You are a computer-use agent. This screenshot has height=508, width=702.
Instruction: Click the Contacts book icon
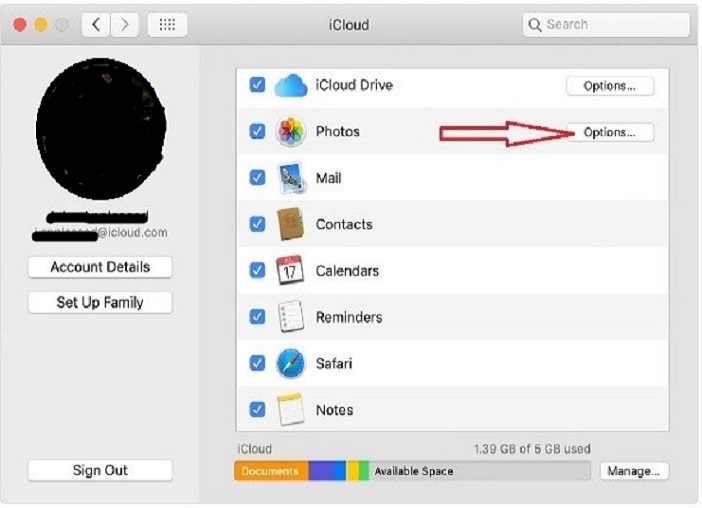point(290,224)
